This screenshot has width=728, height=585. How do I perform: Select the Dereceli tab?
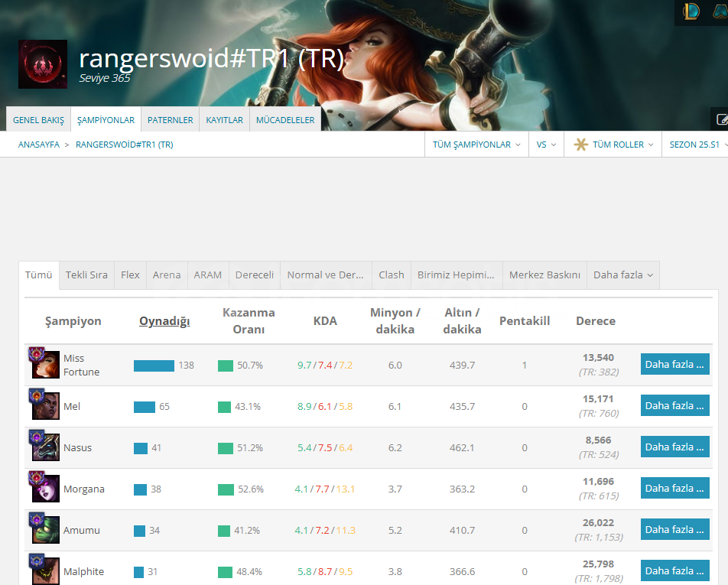point(255,275)
